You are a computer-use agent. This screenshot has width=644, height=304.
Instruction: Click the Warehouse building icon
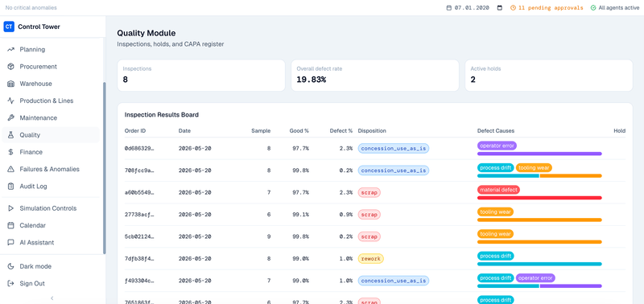click(x=11, y=84)
